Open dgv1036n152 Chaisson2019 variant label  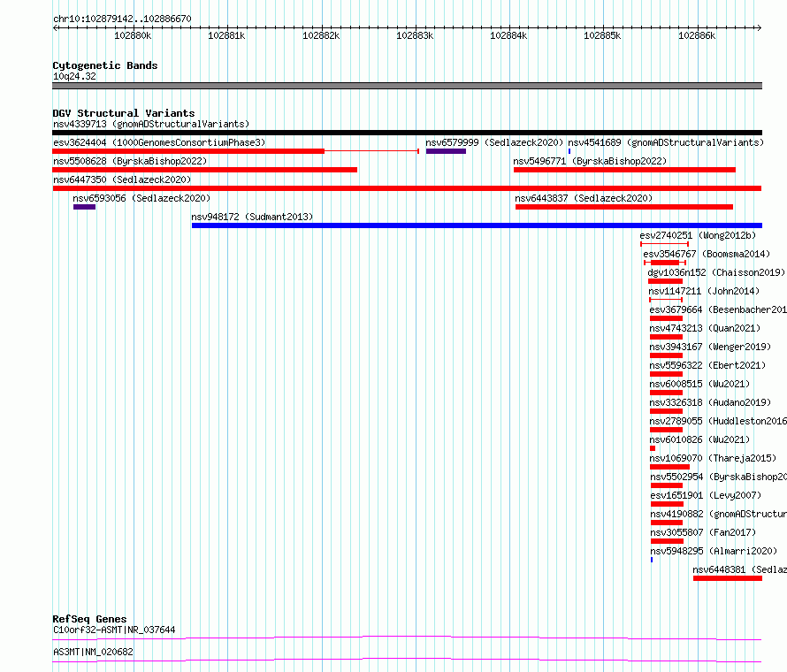[716, 272]
